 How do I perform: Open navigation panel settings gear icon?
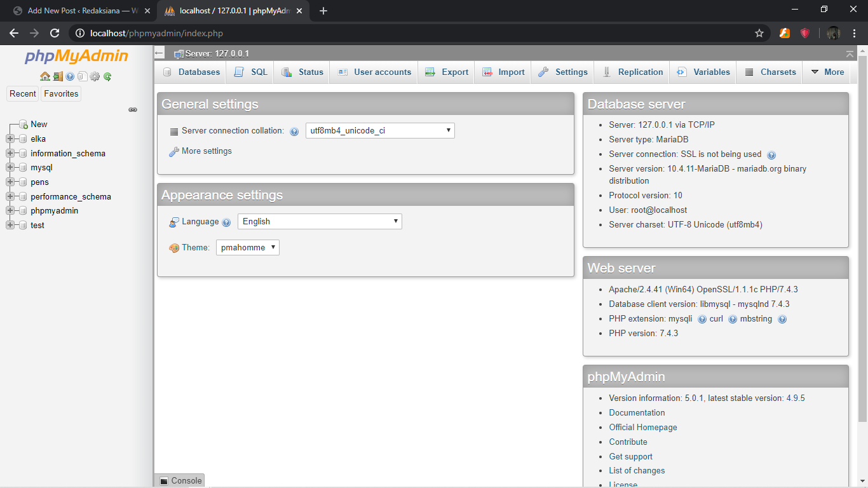(x=95, y=76)
